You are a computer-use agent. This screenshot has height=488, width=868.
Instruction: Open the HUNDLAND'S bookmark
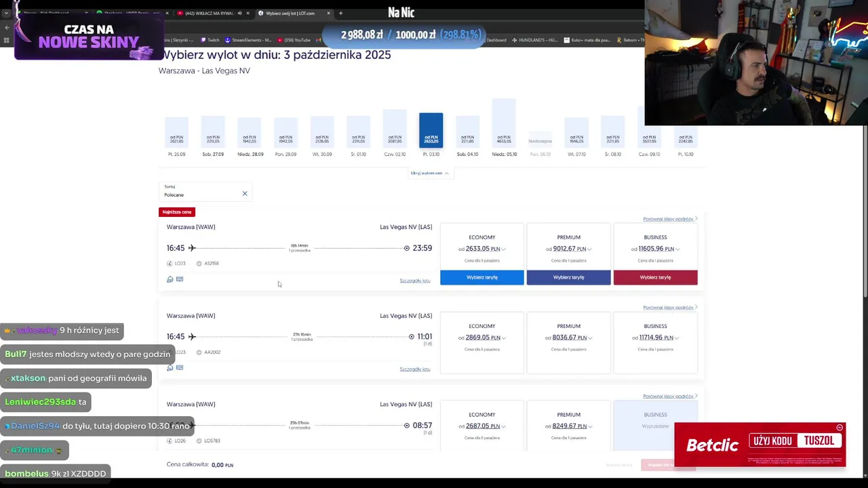click(x=535, y=40)
